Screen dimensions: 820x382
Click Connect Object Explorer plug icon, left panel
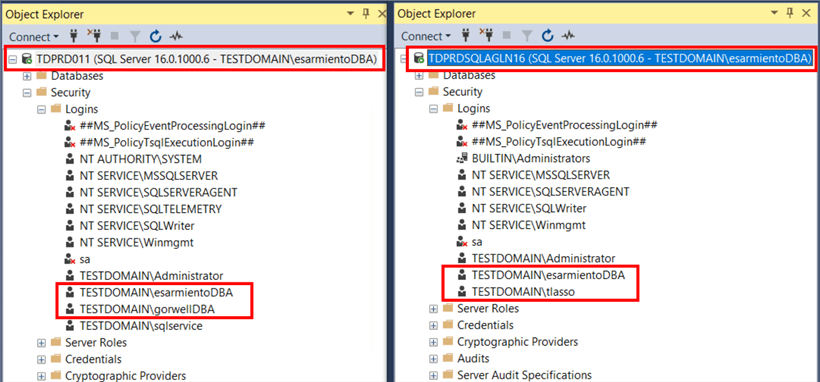(74, 36)
